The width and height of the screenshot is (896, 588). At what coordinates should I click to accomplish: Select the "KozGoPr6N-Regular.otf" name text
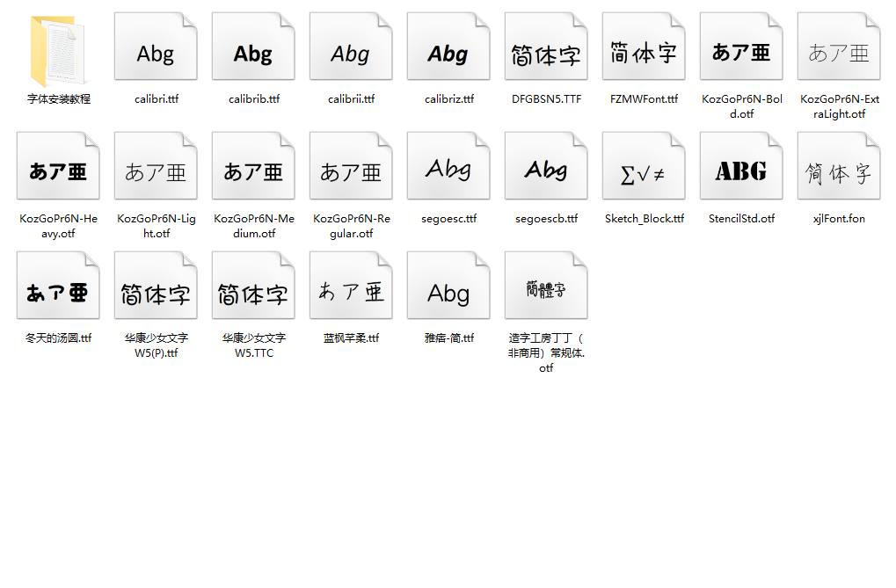[x=352, y=226]
